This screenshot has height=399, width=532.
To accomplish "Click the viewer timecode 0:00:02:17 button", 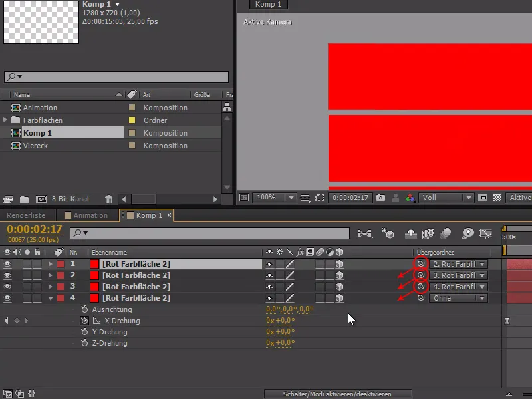I will 350,198.
